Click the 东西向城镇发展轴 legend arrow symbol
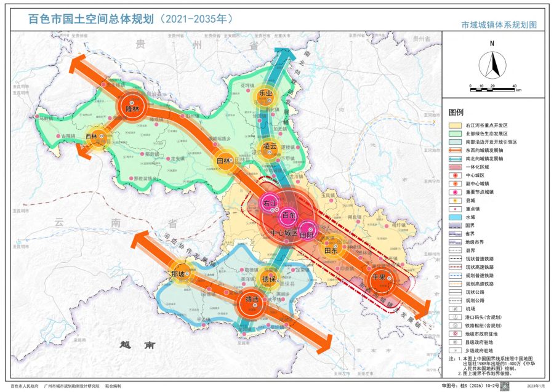Viewport: 554px width, 392px height. (455, 150)
